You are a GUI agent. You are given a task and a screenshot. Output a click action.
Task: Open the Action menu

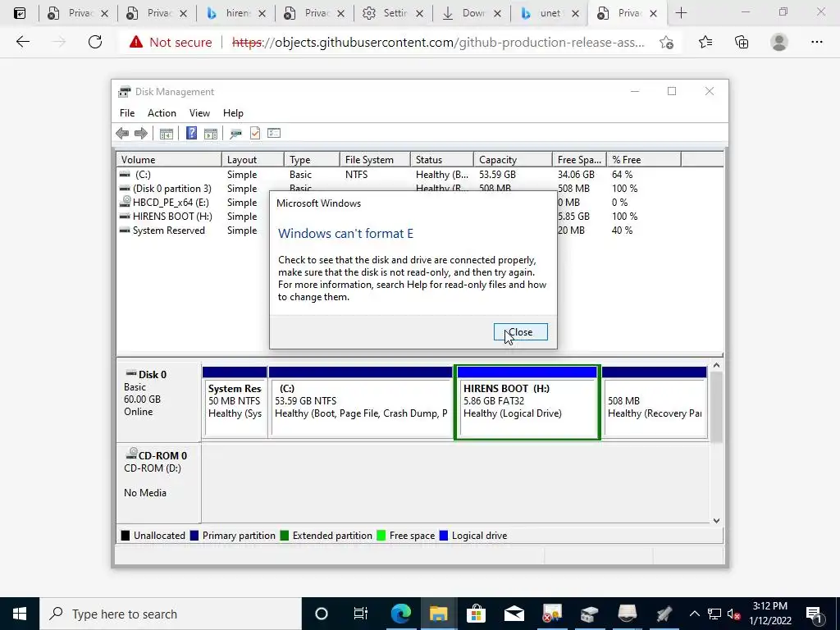162,113
